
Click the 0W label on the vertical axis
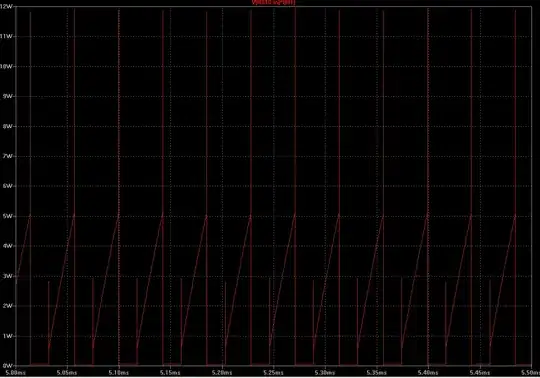coord(8,365)
